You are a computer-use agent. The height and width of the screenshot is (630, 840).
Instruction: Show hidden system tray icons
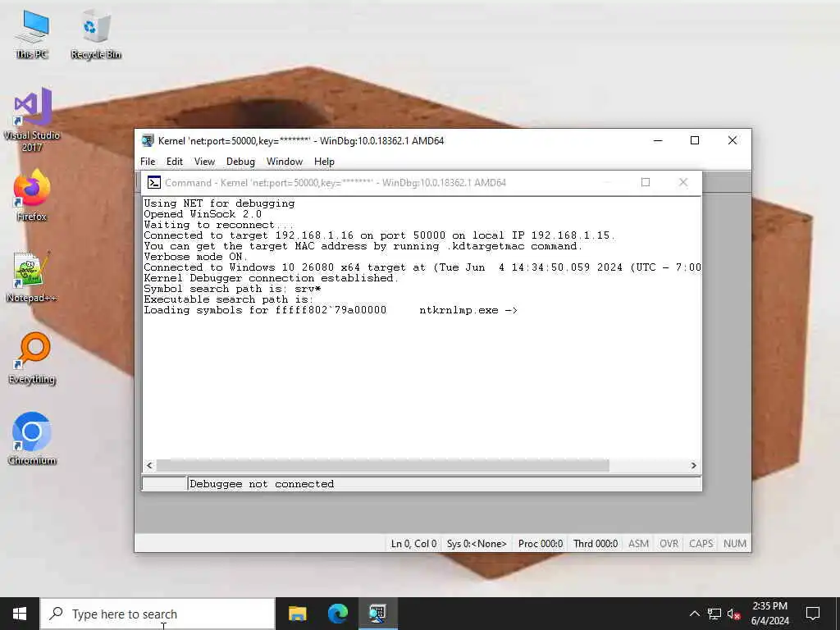694,614
